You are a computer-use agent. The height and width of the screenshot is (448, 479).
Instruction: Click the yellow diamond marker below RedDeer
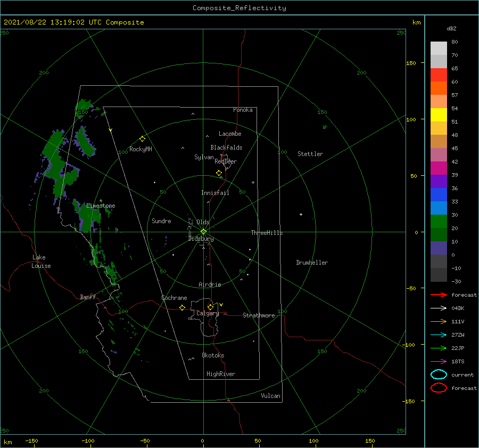219,173
